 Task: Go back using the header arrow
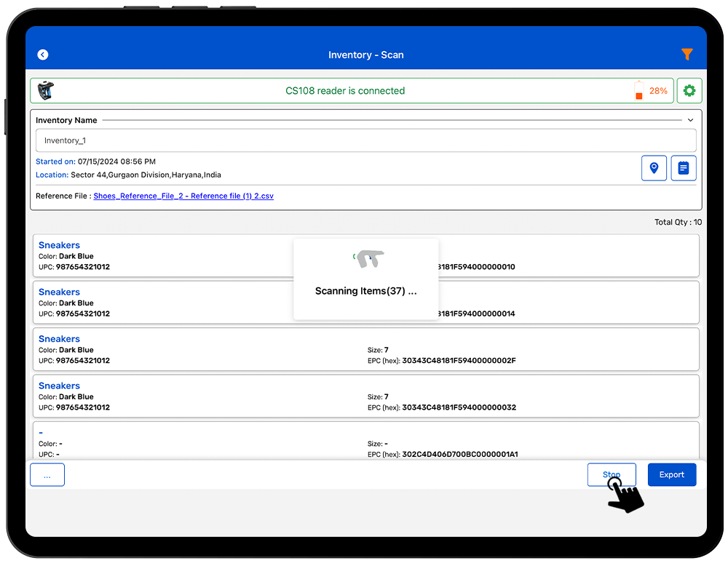[43, 55]
